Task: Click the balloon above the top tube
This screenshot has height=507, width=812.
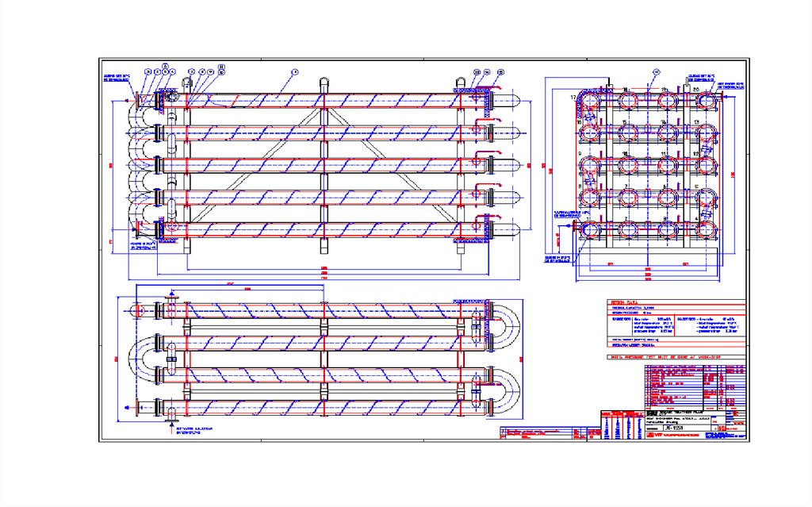Action: pos(294,72)
